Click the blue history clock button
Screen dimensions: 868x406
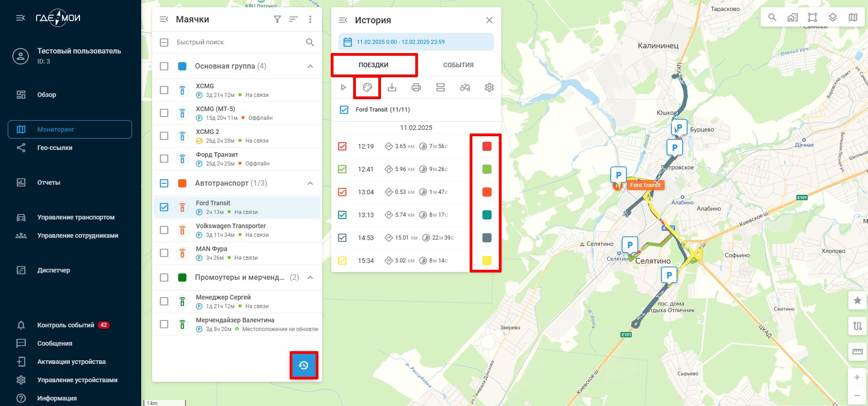point(304,365)
